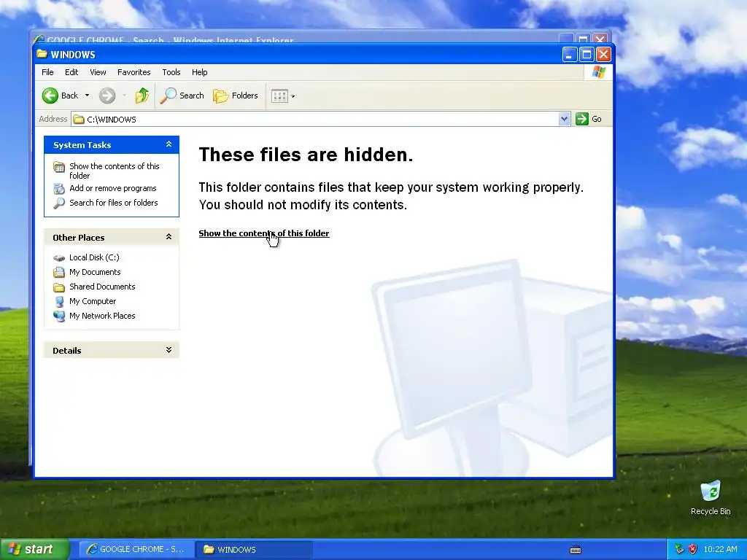Viewport: 747px width, 560px height.
Task: Maximize the WINDOWS explorer window
Action: point(587,55)
